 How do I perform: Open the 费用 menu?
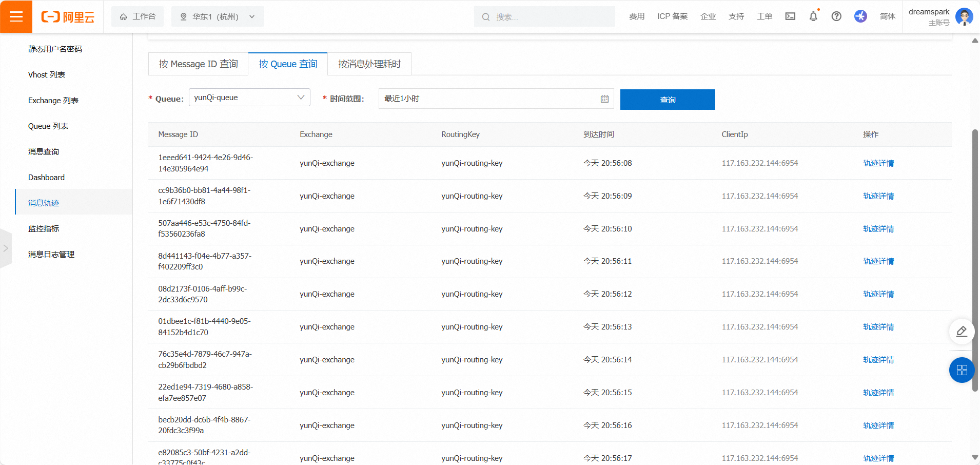[637, 16]
